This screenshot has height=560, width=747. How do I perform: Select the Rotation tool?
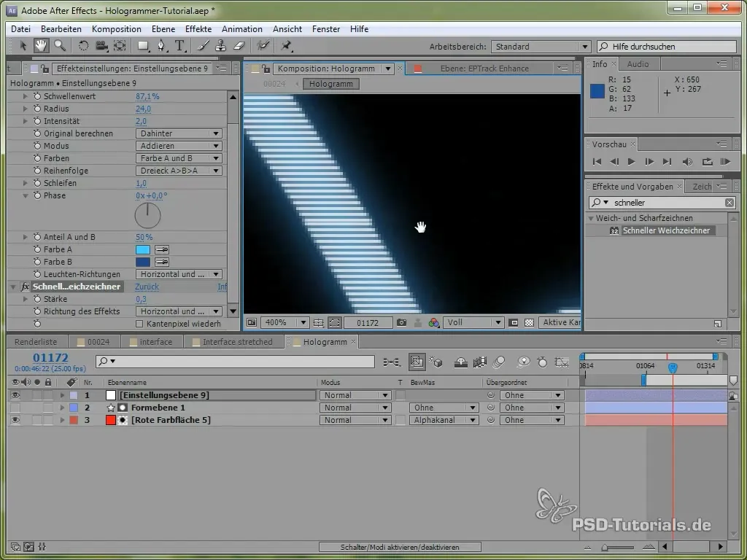[x=83, y=46]
